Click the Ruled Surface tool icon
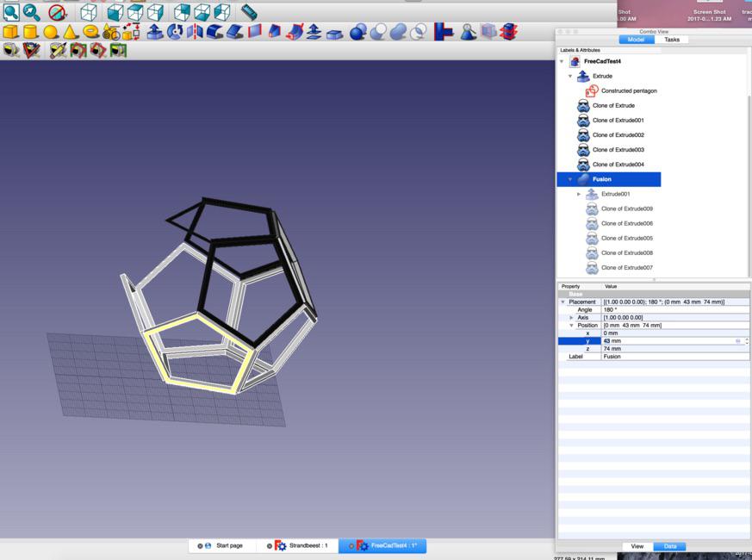The height and width of the screenshot is (560, 752). 255,32
